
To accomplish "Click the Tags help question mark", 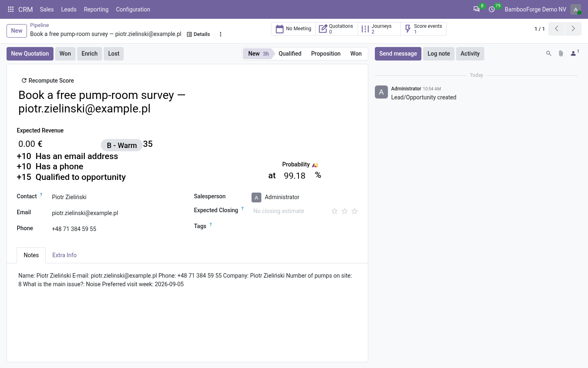I will pyautogui.click(x=211, y=224).
